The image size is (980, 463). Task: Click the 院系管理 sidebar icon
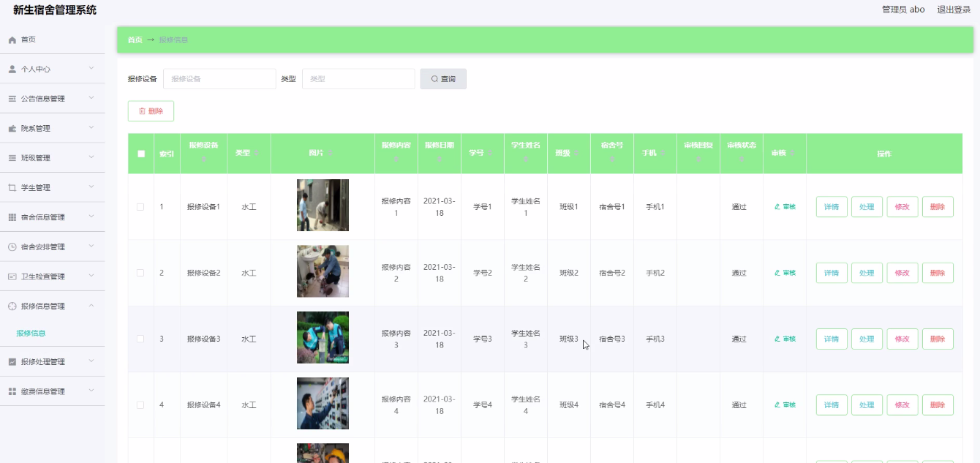[12, 129]
